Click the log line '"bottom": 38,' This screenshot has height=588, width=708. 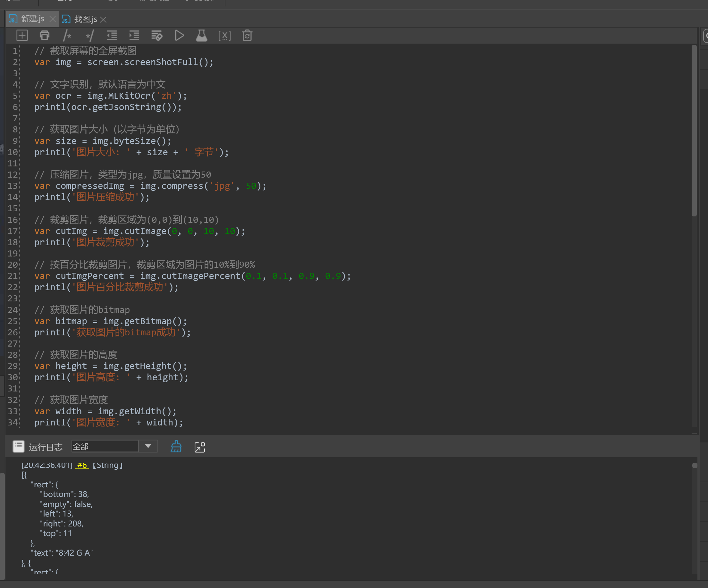click(64, 494)
